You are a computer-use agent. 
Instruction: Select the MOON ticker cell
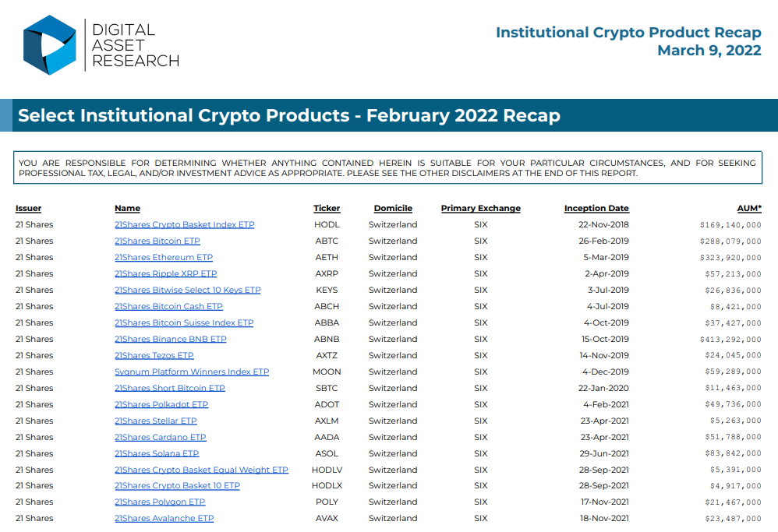click(327, 372)
